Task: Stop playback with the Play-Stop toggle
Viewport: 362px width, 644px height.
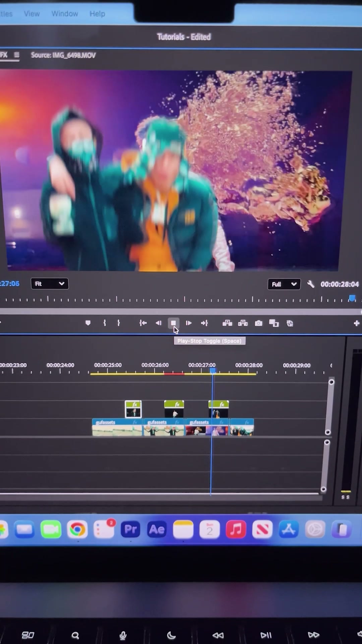Action: [173, 323]
